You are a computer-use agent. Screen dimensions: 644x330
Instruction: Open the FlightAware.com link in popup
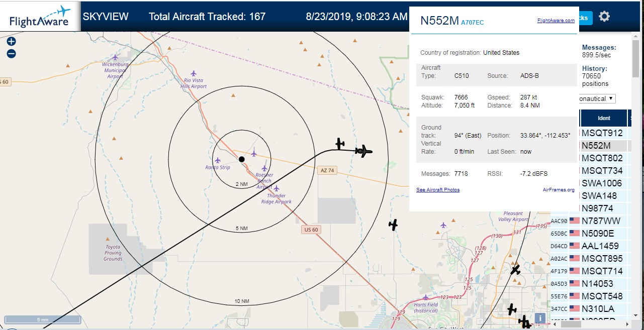556,21
